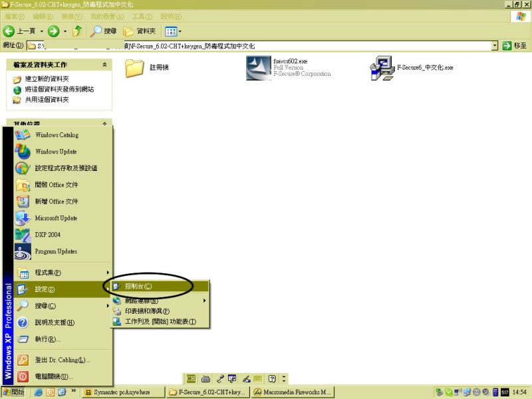
Task: Open the 編輯(E) menu
Action: click(x=43, y=16)
